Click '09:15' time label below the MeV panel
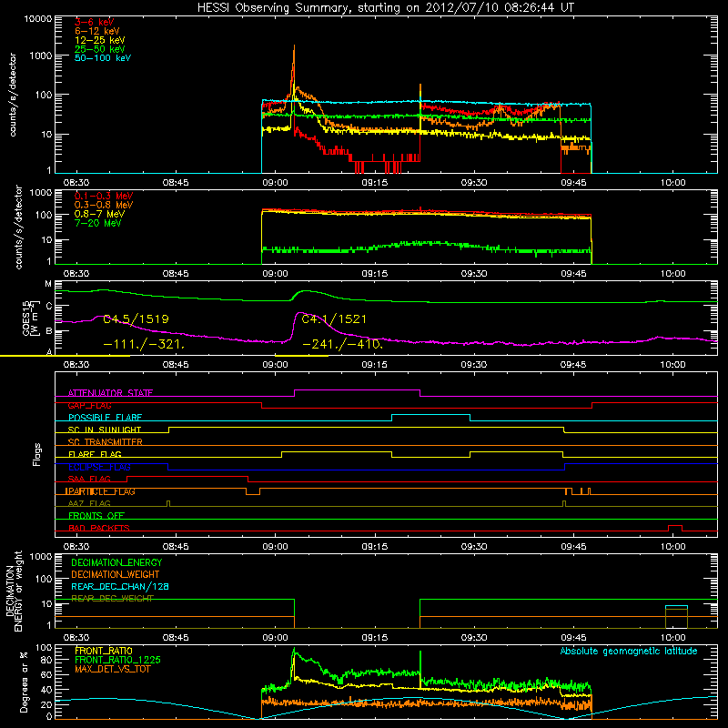728x728 pixels. [x=374, y=274]
